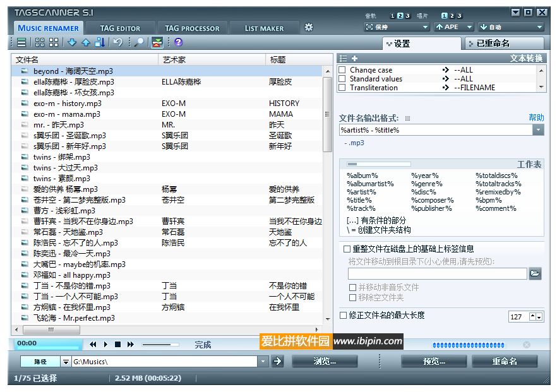Image resolution: width=557 pixels, height=392 pixels.
Task: Click the small grid icon beside 文件名输出格式
Action: (407, 119)
